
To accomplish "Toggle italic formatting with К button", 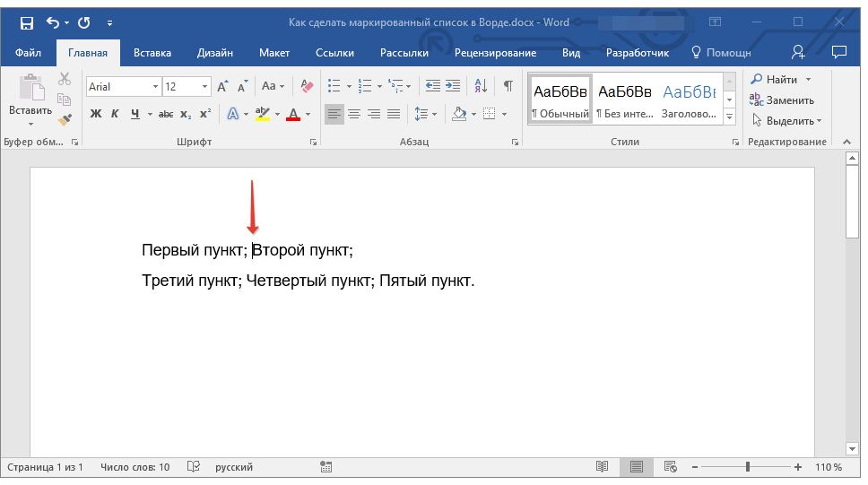I will pyautogui.click(x=115, y=114).
